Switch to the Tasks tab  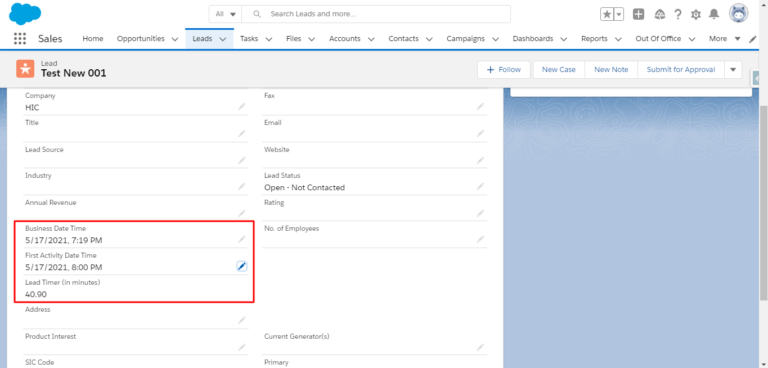tap(249, 39)
